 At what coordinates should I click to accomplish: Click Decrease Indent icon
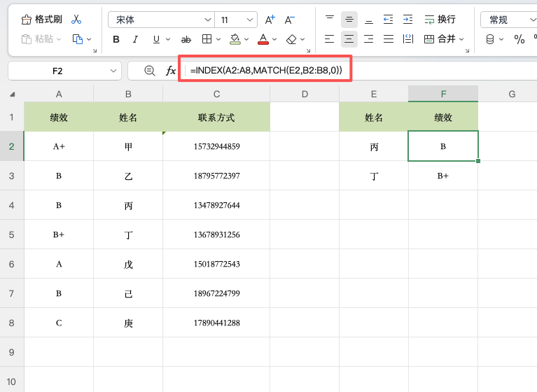point(388,20)
